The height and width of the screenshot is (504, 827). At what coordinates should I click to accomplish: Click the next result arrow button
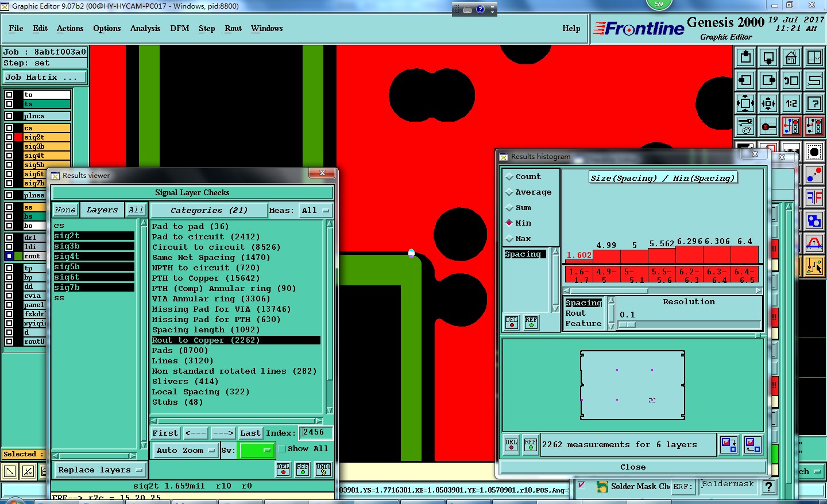tap(223, 433)
